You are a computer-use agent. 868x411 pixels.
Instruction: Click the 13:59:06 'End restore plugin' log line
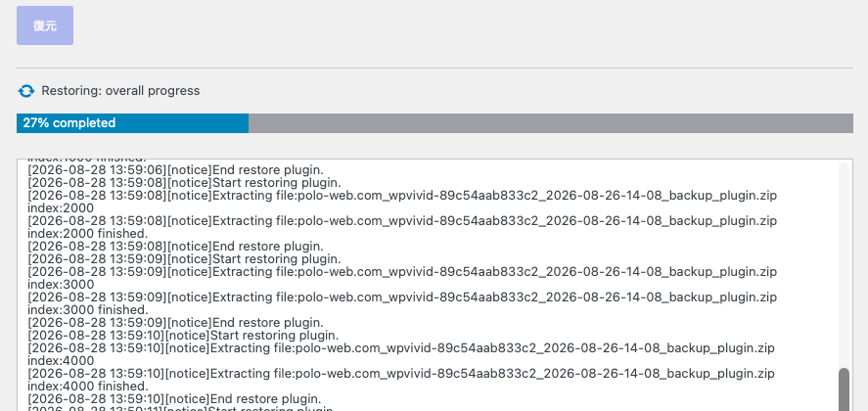tap(175, 170)
